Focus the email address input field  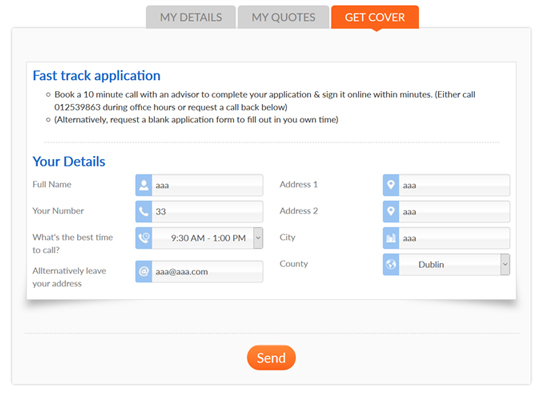pos(207,271)
